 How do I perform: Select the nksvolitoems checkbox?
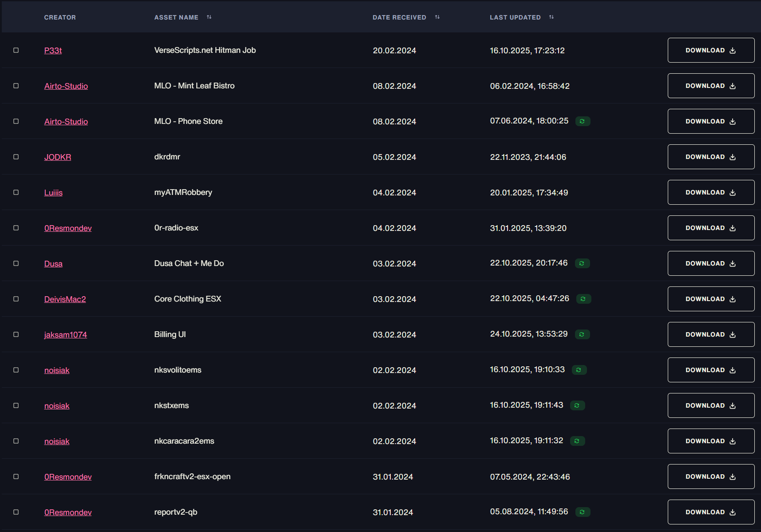coord(16,370)
